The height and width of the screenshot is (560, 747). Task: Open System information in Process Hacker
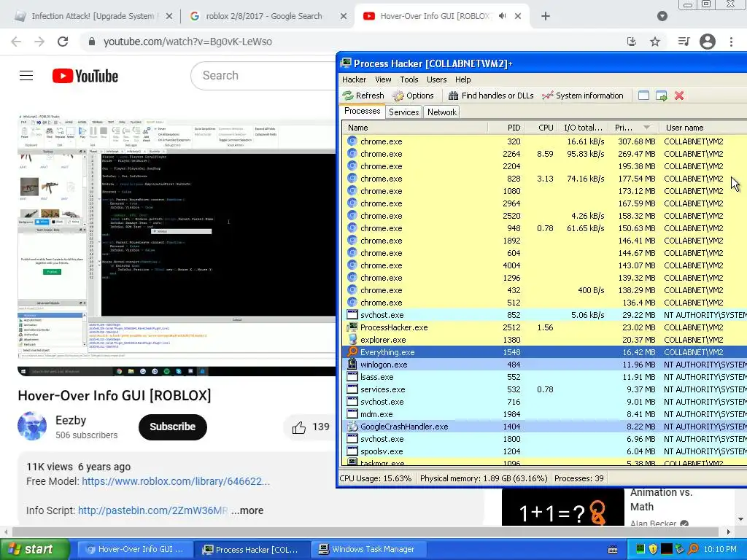pyautogui.click(x=583, y=96)
